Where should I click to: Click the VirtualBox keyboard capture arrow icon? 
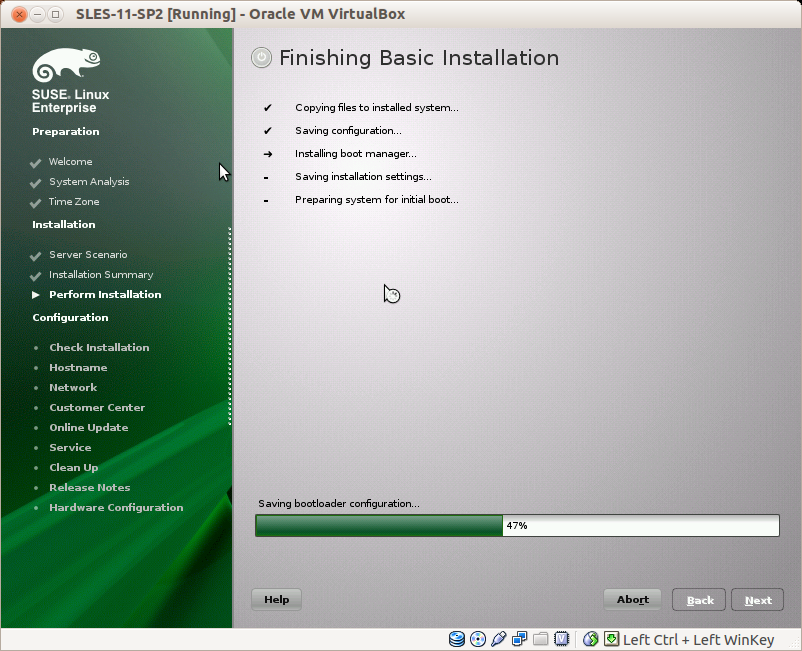pyautogui.click(x=611, y=639)
